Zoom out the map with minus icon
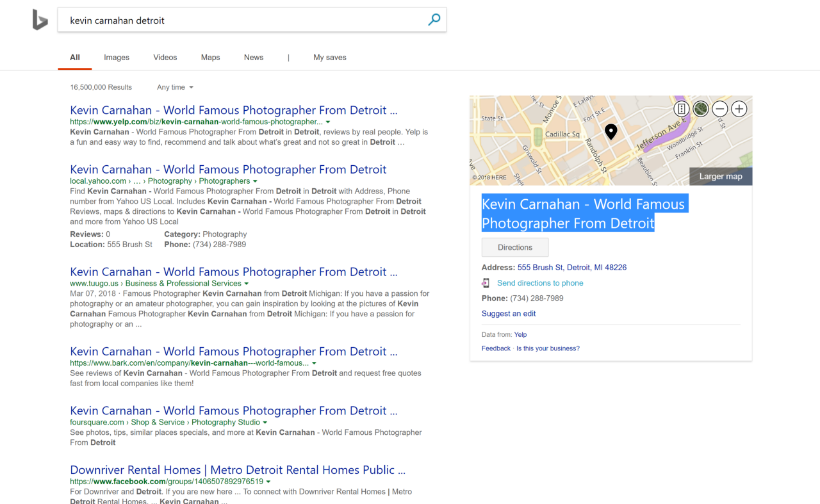 [720, 109]
